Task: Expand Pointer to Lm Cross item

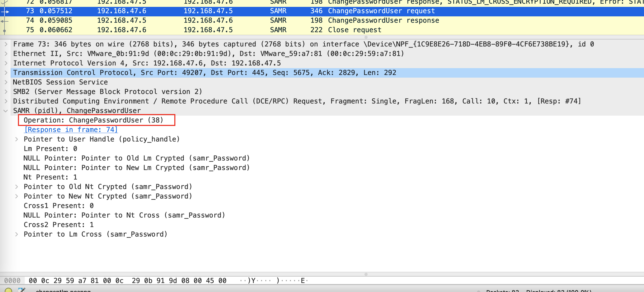Action: point(17,234)
